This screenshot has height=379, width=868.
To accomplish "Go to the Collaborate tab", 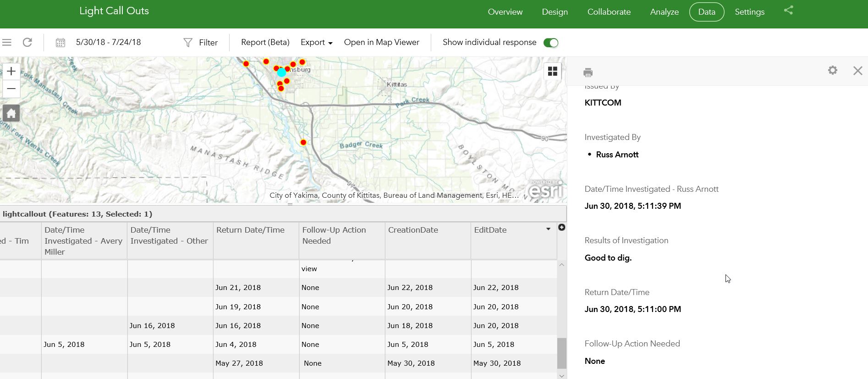I will coord(609,12).
